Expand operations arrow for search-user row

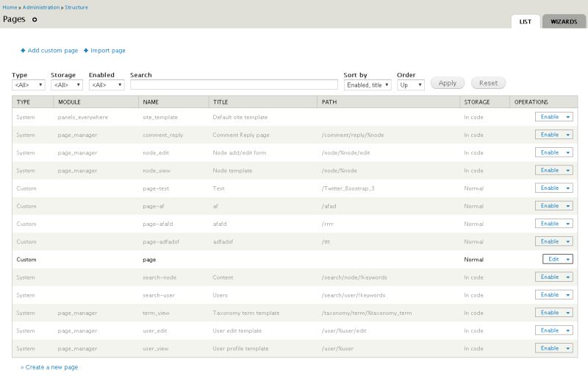click(567, 295)
